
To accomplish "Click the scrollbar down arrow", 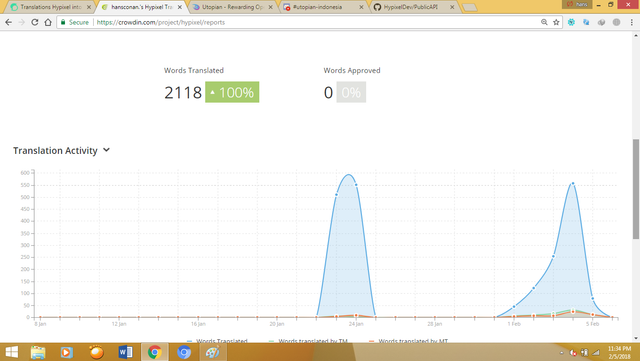I will (x=636, y=339).
